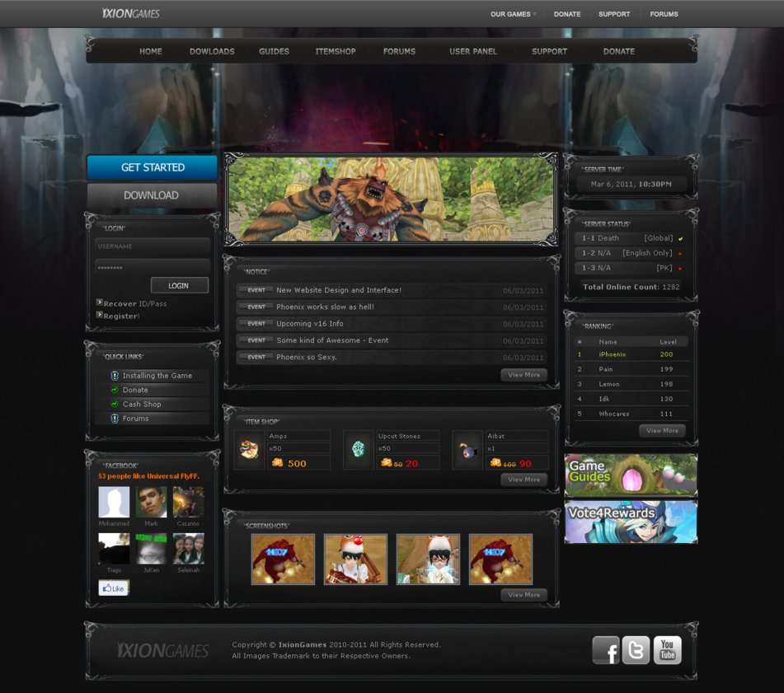
Task: Click the Upcut Stones item icon
Action: (x=358, y=450)
